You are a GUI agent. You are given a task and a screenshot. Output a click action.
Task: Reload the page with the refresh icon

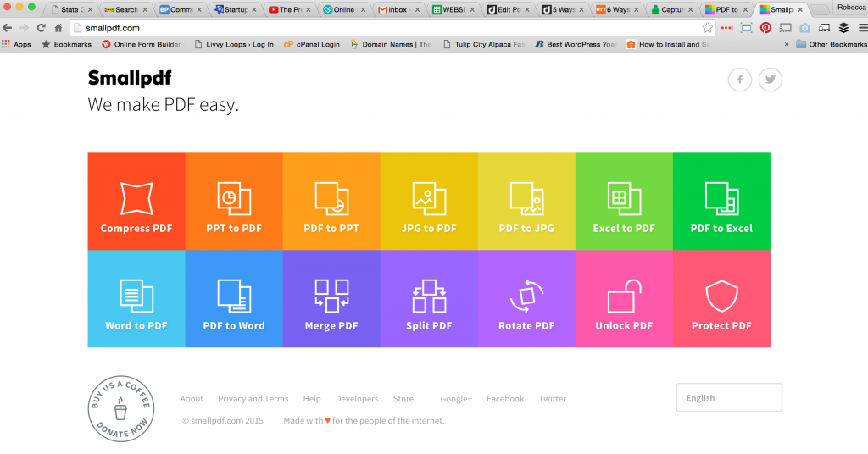(x=41, y=28)
